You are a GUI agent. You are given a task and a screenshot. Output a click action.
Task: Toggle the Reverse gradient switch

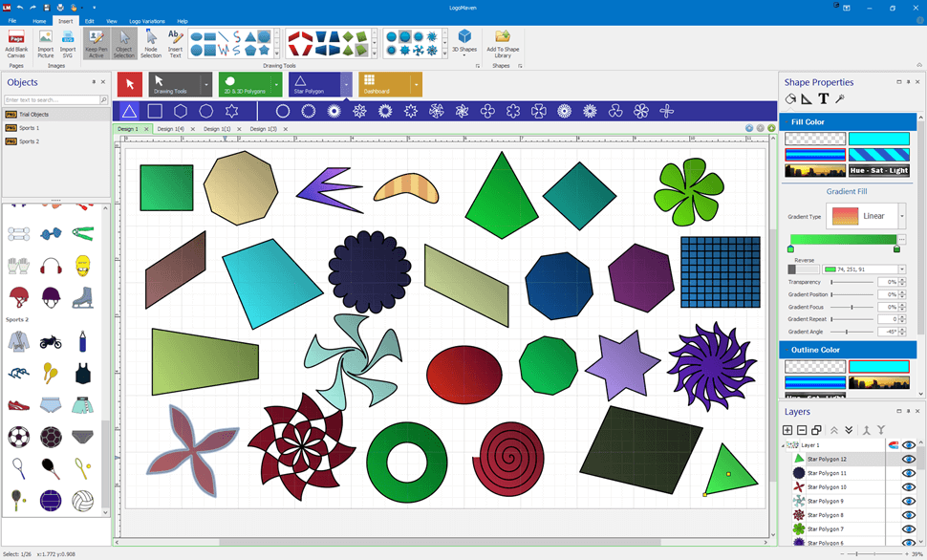802,269
